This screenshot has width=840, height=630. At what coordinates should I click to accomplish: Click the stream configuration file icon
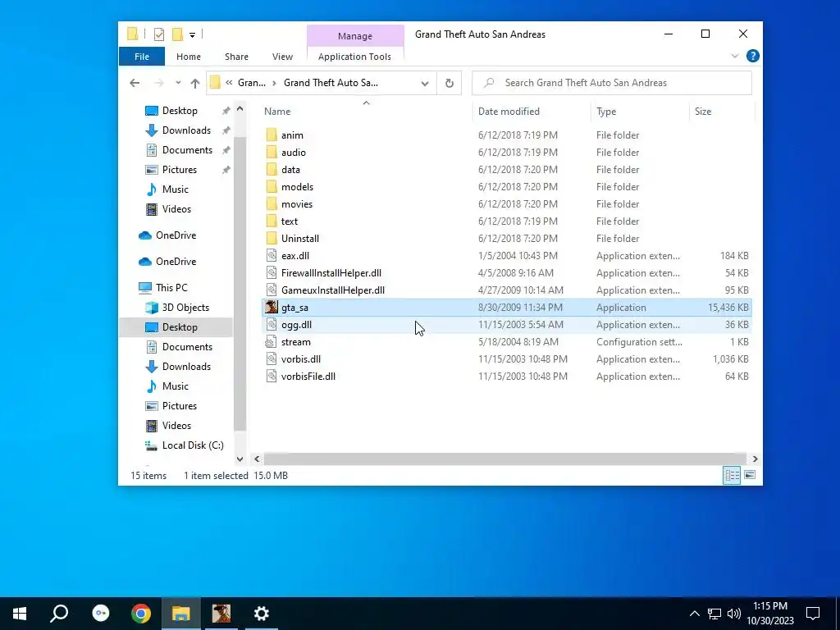pos(272,342)
